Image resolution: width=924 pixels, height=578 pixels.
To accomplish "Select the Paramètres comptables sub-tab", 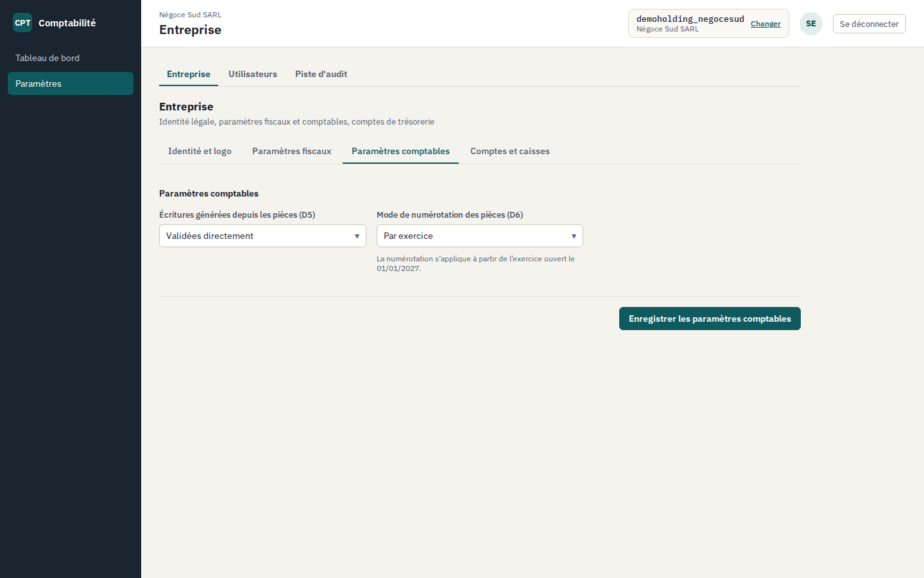I will point(400,151).
